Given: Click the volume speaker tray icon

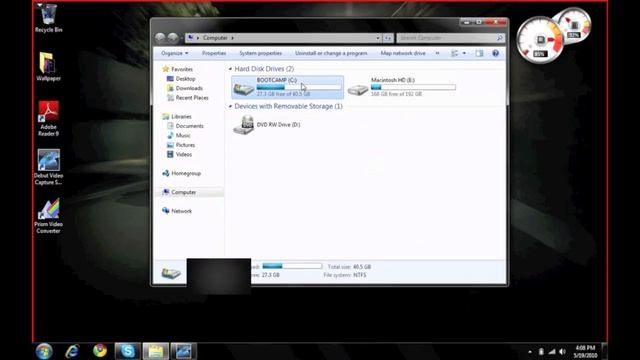Looking at the screenshot, I should pos(562,351).
